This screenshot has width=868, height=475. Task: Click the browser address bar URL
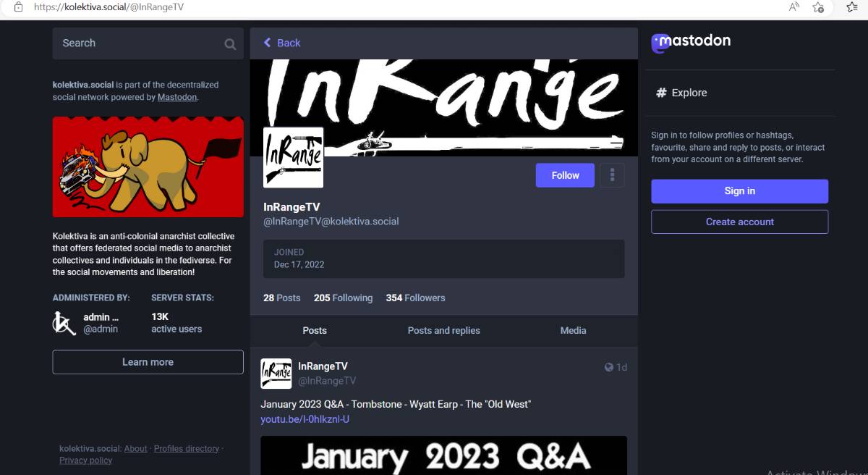(x=108, y=7)
